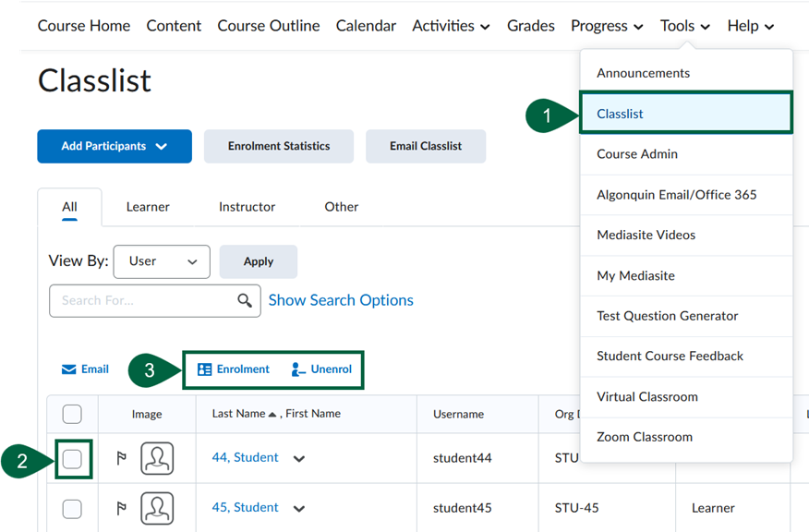809x532 pixels.
Task: Flag student 44 using the flag icon
Action: pyautogui.click(x=122, y=457)
